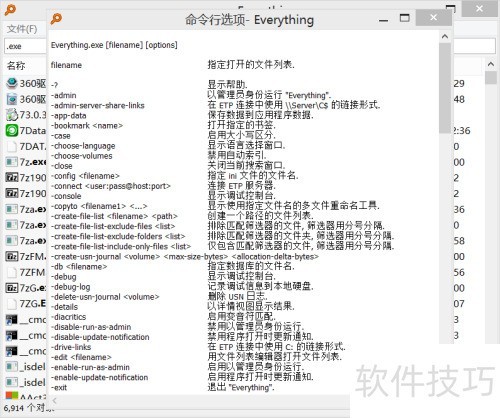Click the "-debug-log" option text

[x=70, y=287]
